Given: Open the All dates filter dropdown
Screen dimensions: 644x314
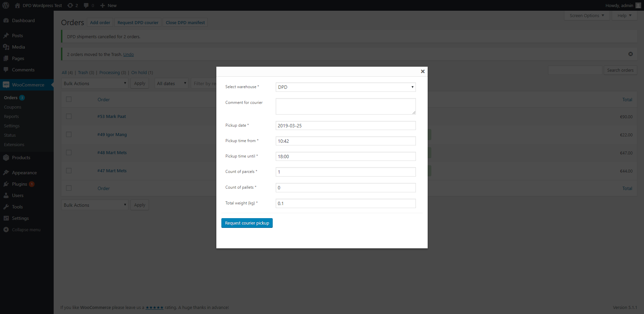Looking at the screenshot, I should point(171,83).
